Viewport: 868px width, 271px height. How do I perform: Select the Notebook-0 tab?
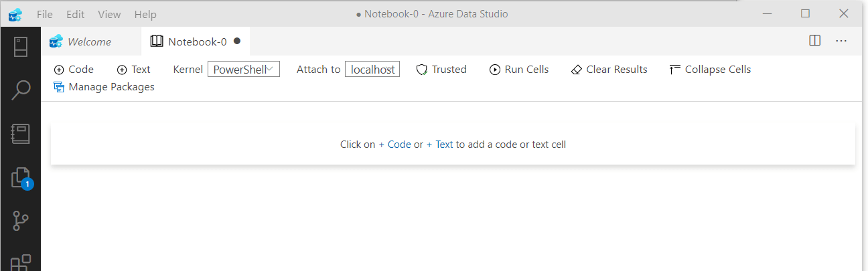pos(197,41)
